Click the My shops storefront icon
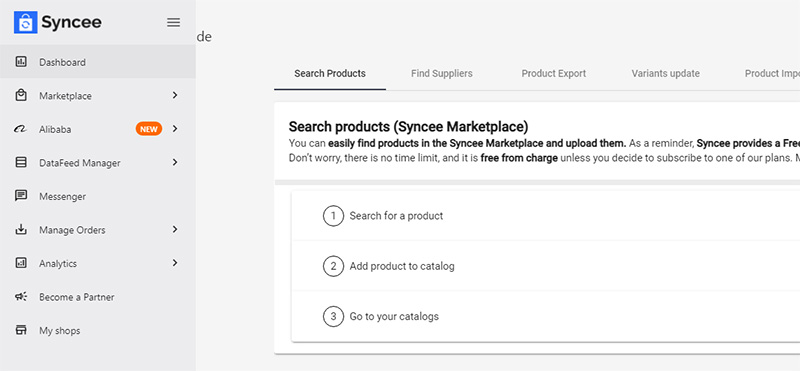The width and height of the screenshot is (800, 371). [x=21, y=330]
